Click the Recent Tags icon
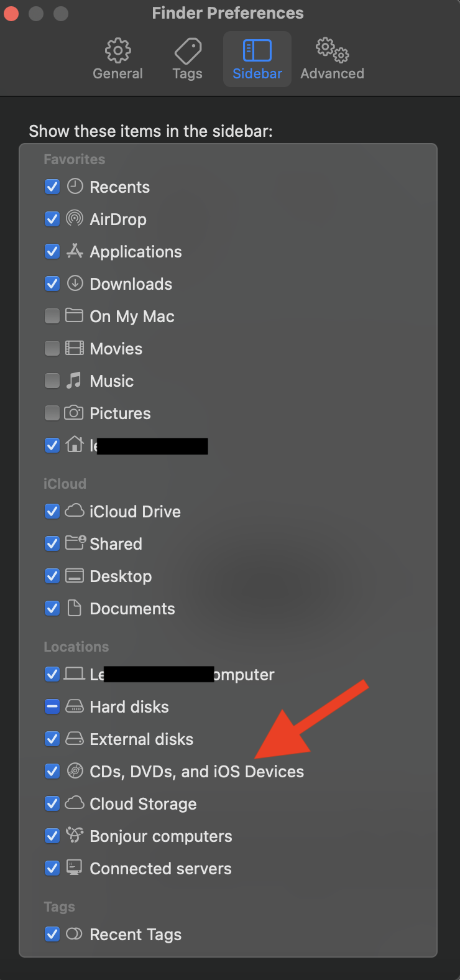This screenshot has width=460, height=980. point(75,934)
